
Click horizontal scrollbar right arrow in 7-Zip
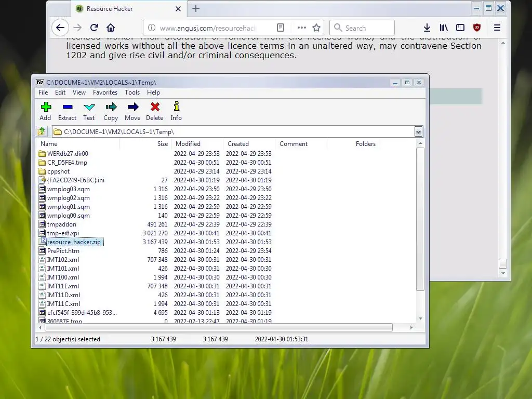point(411,327)
